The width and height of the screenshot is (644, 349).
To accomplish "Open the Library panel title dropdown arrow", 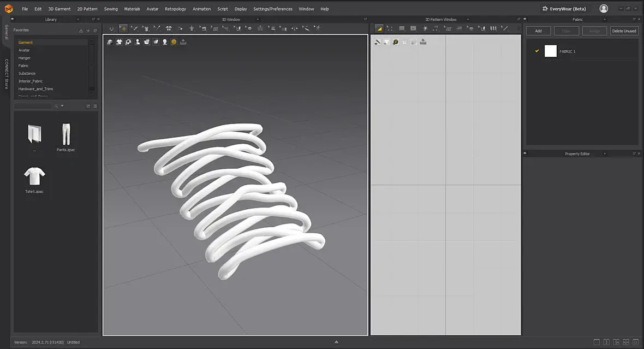I will pos(78,19).
